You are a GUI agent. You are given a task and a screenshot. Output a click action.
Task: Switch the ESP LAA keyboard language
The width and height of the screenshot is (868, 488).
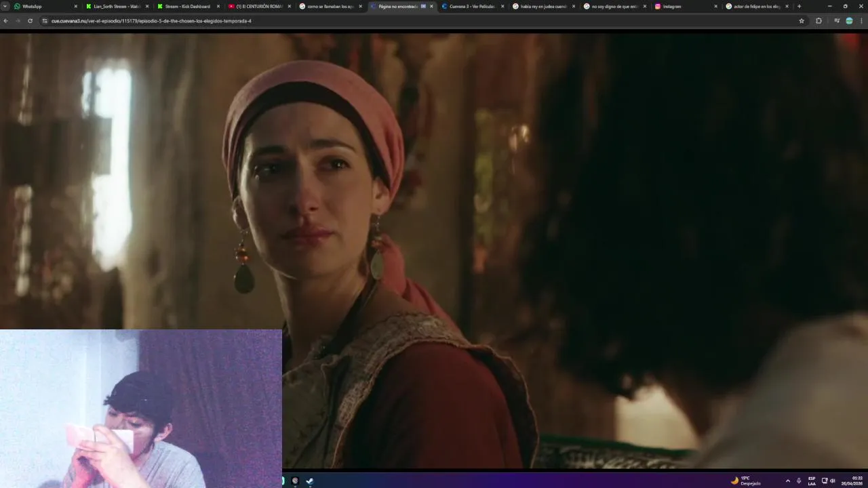[812, 481]
